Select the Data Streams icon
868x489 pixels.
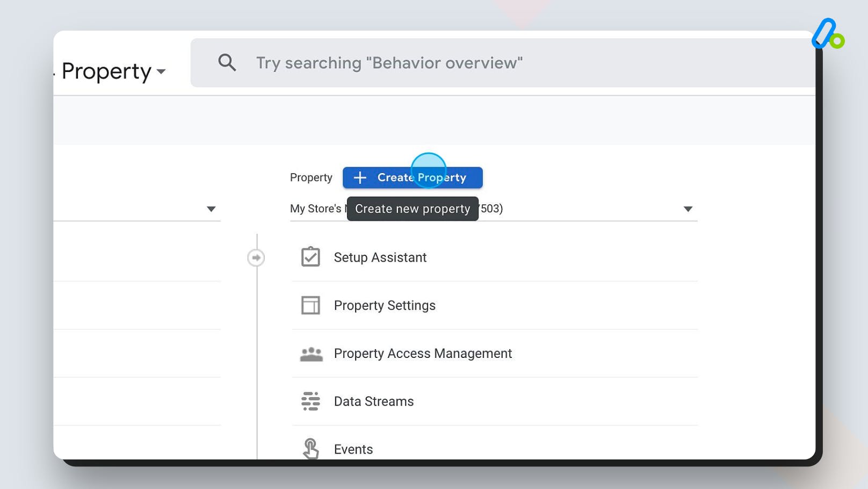[310, 401]
